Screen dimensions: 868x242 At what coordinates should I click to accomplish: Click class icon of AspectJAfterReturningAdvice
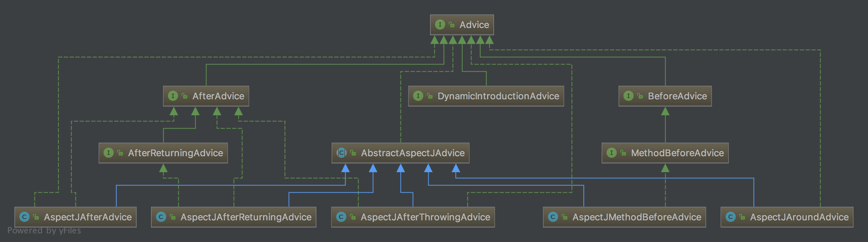[x=161, y=217]
